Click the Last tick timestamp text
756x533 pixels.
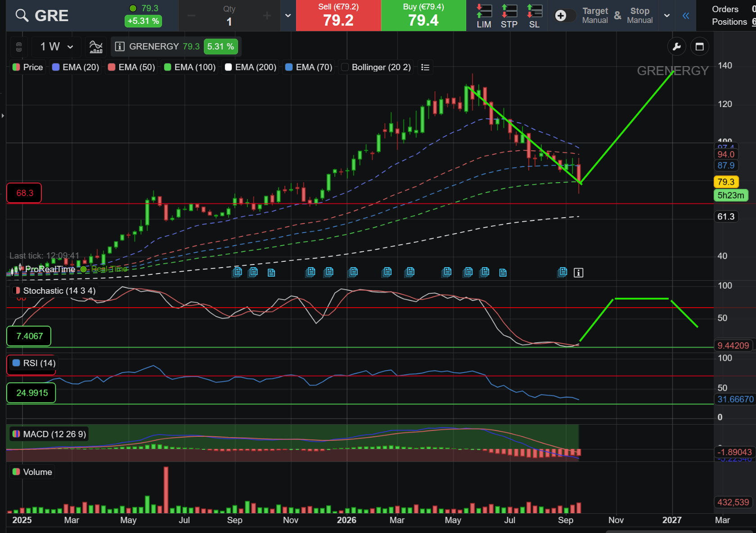[x=45, y=256]
